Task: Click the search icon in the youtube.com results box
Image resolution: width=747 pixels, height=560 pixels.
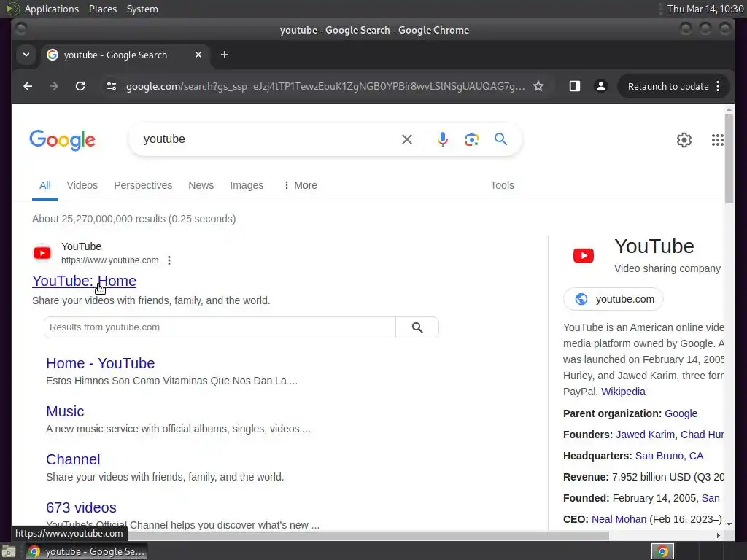Action: [x=417, y=327]
